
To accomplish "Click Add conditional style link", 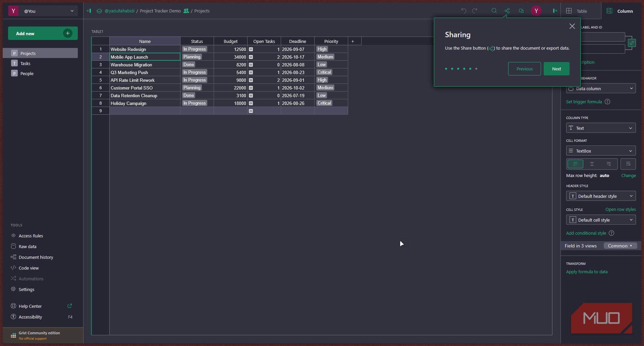I will pos(586,233).
